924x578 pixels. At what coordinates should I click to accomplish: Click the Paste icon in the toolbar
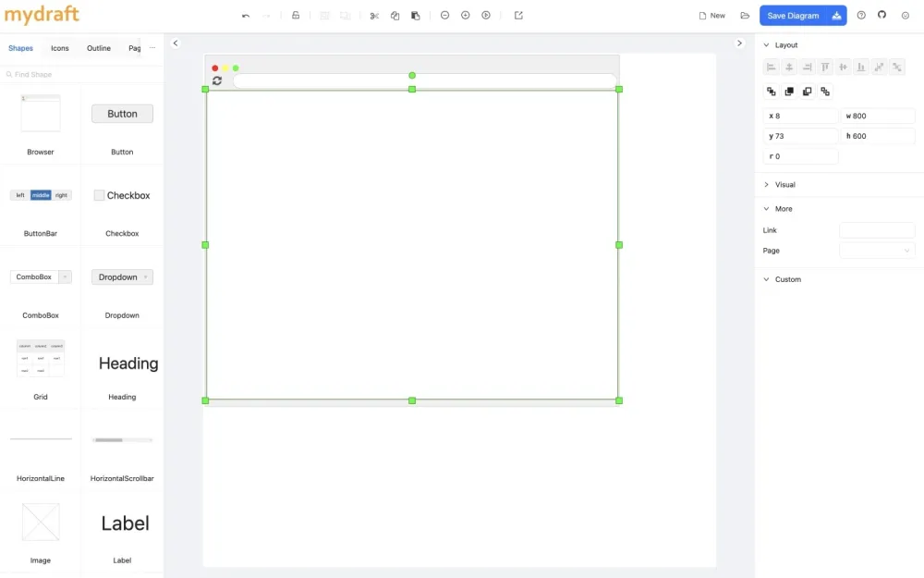(415, 15)
